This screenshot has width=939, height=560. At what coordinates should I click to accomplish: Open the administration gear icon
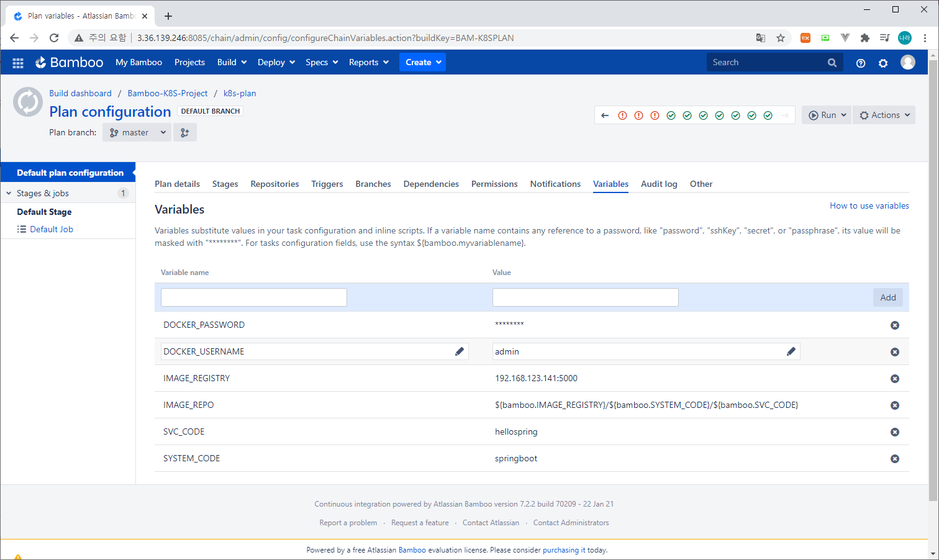pos(883,63)
